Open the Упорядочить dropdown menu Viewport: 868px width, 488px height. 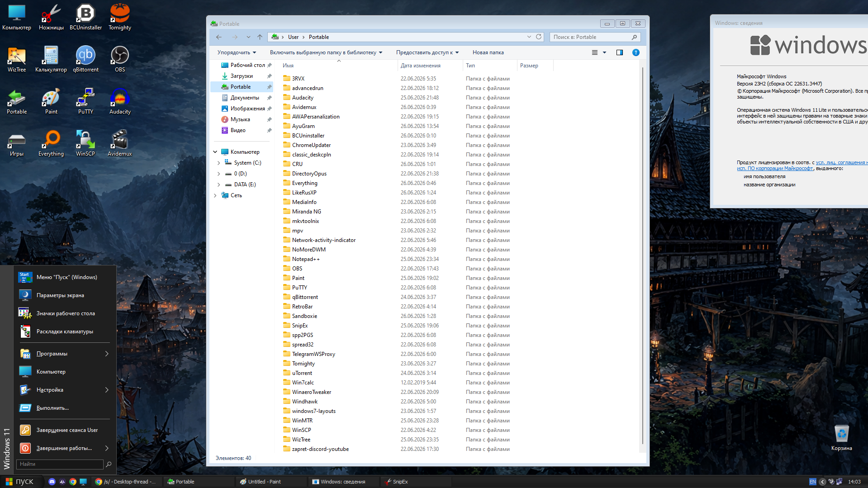tap(237, 52)
